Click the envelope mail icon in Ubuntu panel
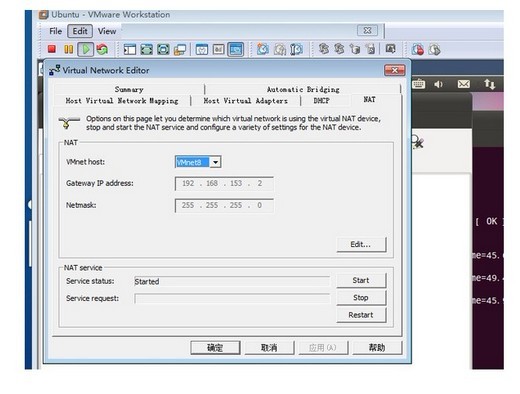The image size is (520, 394). click(464, 84)
